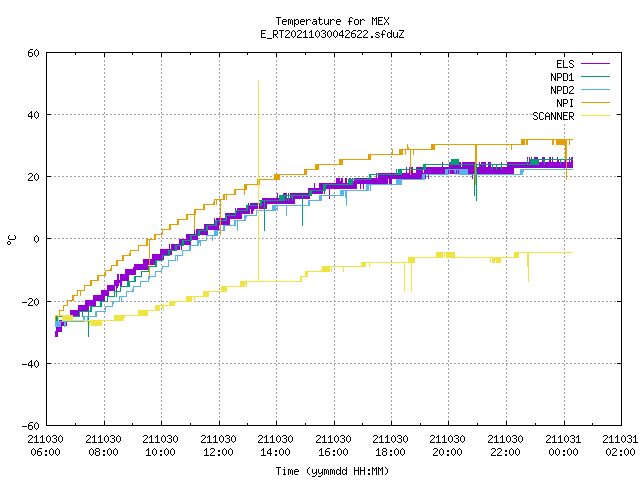Click the x-axis tick 211030 22:00
Image resolution: width=640 pixels, height=480 pixels.
[x=506, y=446]
